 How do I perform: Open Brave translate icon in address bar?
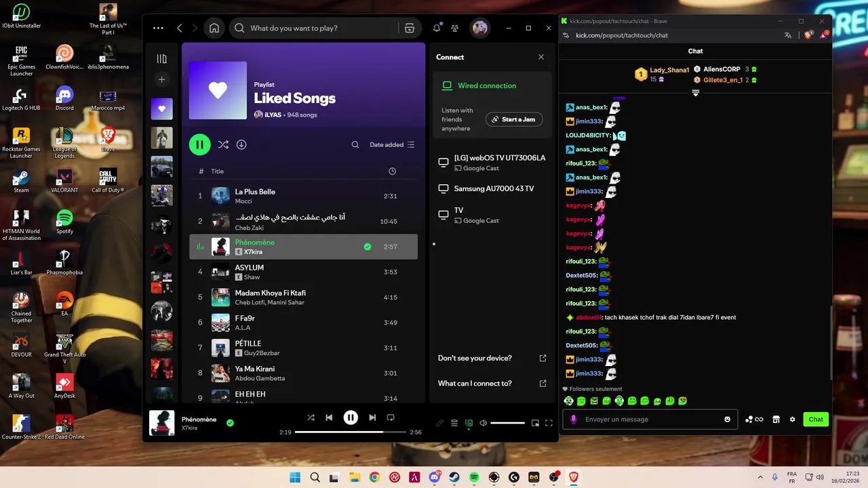click(788, 35)
